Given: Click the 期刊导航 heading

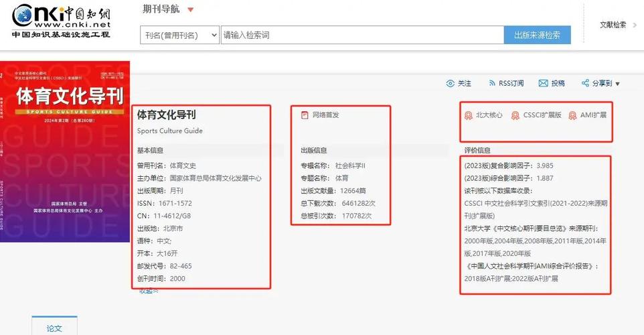Looking at the screenshot, I should (x=161, y=9).
